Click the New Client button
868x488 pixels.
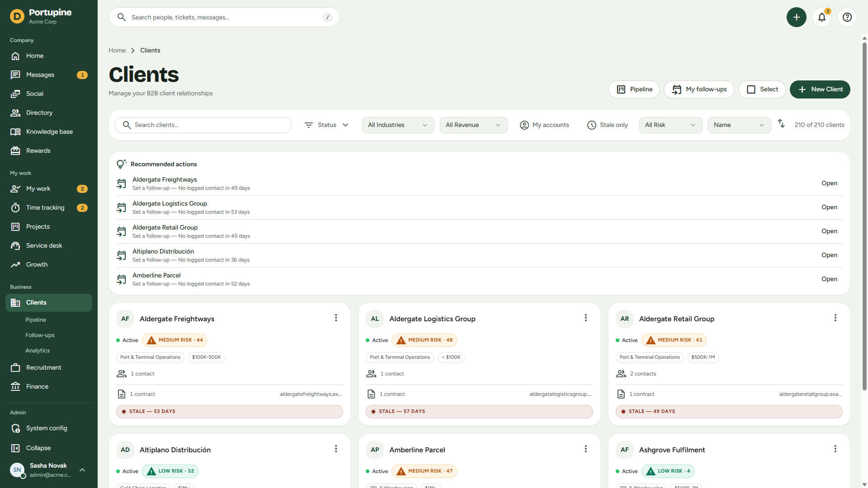820,89
